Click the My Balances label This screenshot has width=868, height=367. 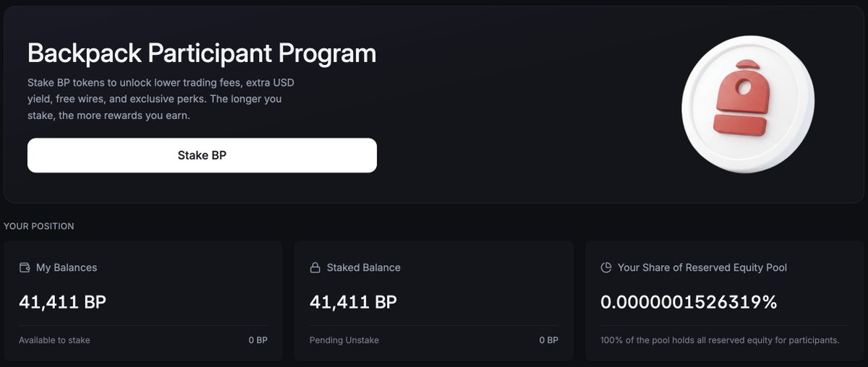tap(67, 267)
